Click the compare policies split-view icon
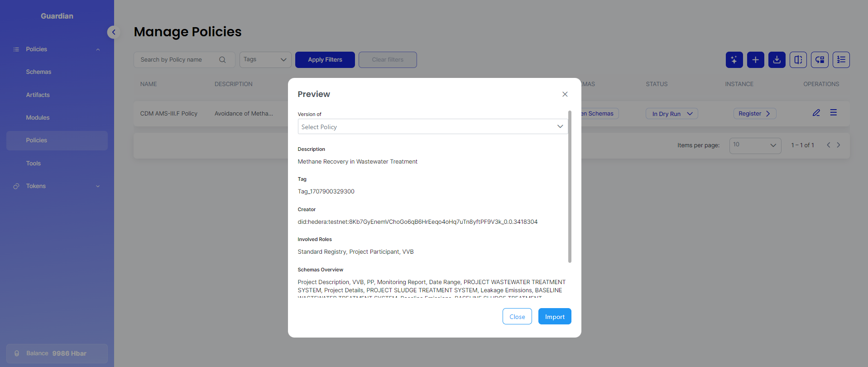This screenshot has height=367, width=868. 798,60
